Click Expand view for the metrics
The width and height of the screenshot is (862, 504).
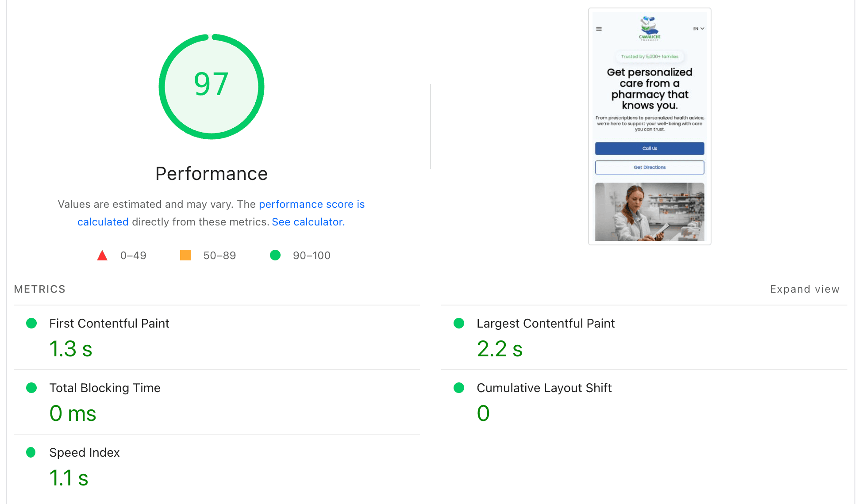[x=804, y=289]
